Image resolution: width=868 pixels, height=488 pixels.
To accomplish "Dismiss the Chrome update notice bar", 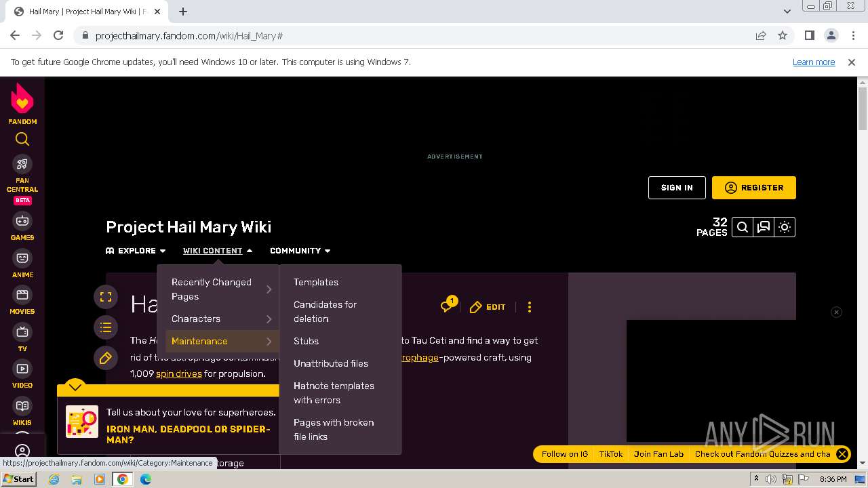I will click(x=852, y=62).
